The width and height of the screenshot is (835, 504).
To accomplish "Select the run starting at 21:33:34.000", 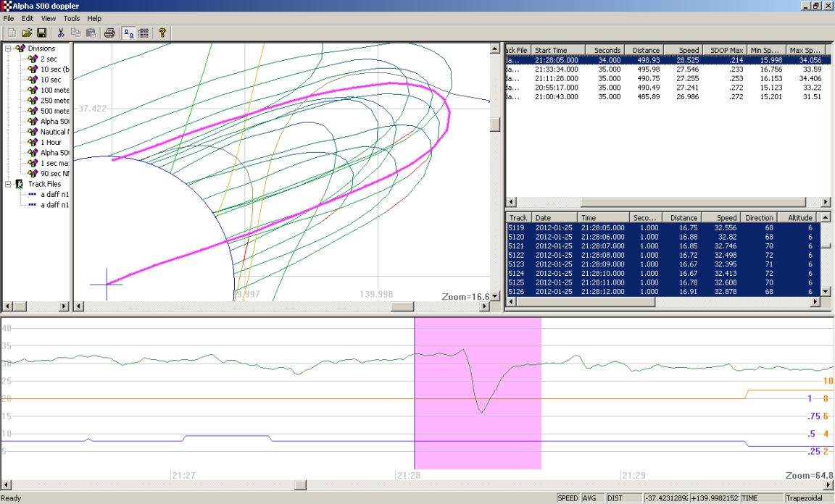I will point(557,70).
